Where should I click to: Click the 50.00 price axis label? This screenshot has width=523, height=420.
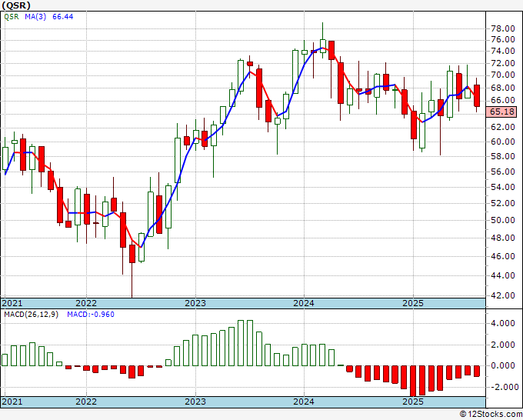pos(503,220)
